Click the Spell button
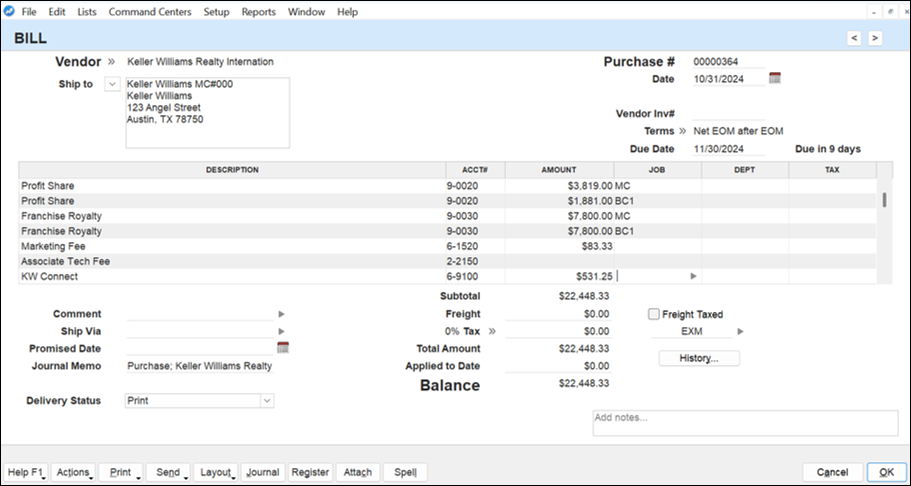The width and height of the screenshot is (911, 486). click(x=406, y=473)
